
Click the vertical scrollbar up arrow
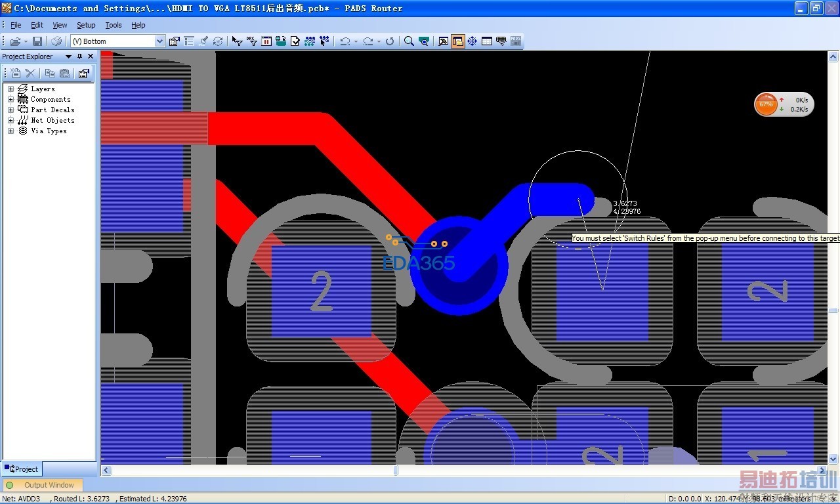tap(833, 56)
